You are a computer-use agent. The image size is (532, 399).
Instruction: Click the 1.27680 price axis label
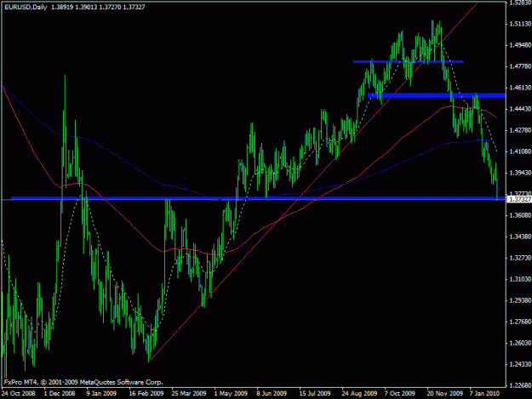(520, 322)
